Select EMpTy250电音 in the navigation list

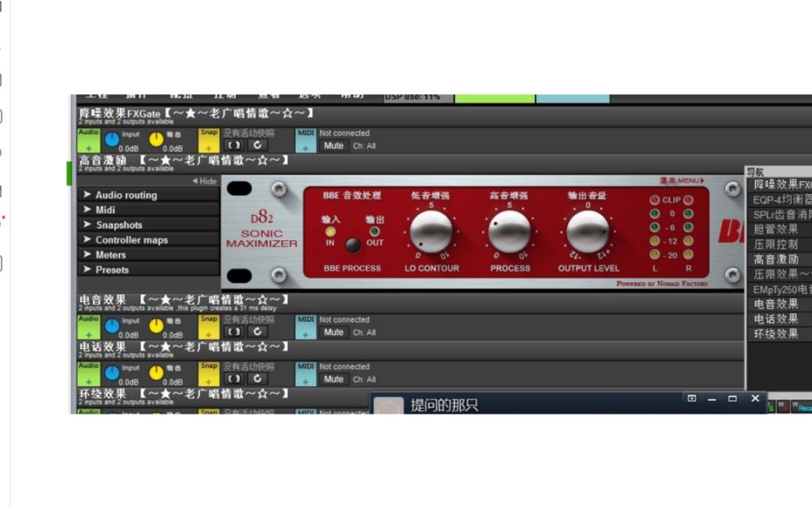pos(780,289)
